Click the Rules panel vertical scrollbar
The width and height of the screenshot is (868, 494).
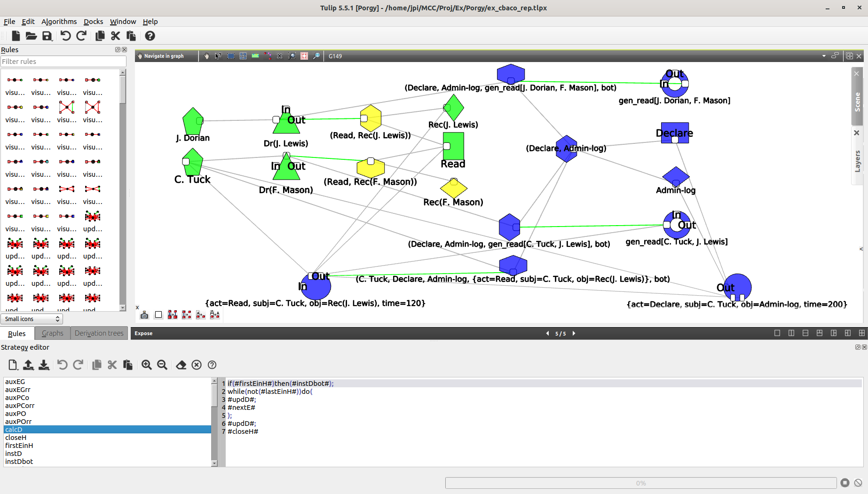[123, 190]
